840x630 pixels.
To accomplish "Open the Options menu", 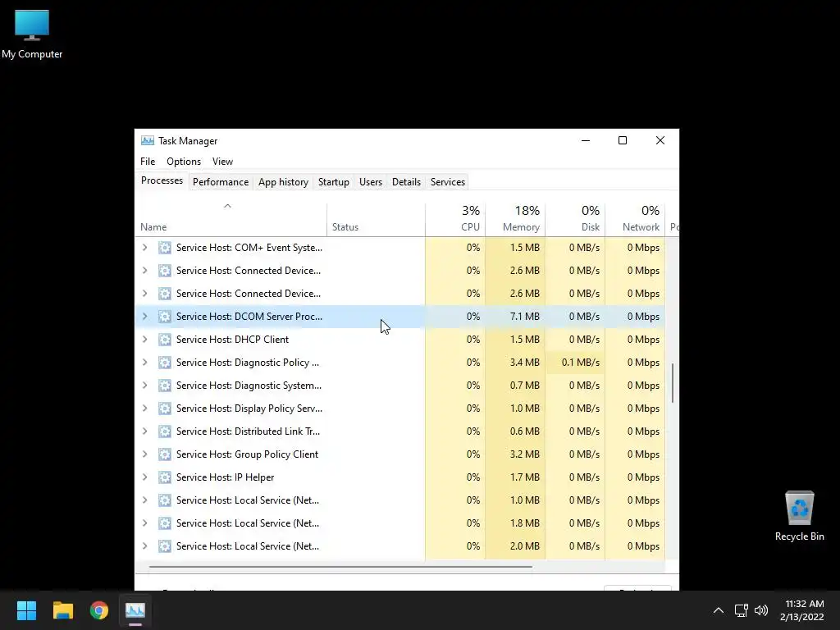I will point(184,162).
